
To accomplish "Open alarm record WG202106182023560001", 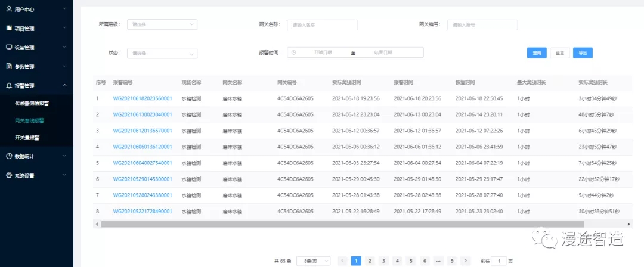I will pyautogui.click(x=142, y=98).
